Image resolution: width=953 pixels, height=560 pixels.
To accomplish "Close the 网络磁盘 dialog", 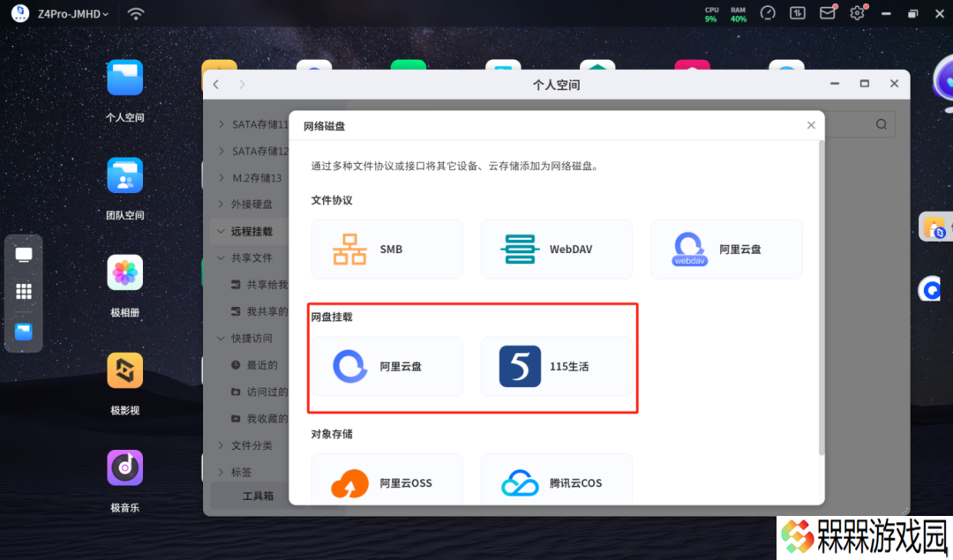I will tap(811, 125).
